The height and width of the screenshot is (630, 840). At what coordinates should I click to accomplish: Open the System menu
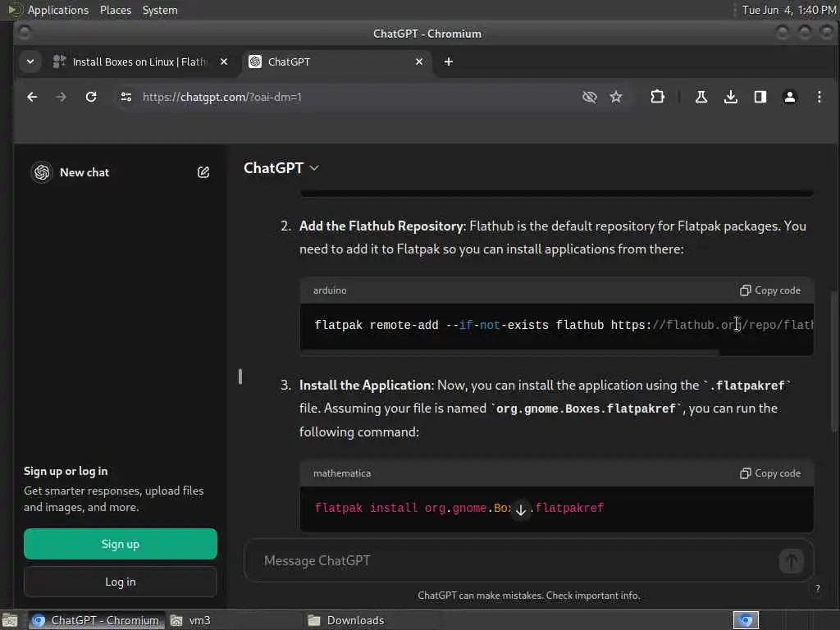pyautogui.click(x=160, y=10)
